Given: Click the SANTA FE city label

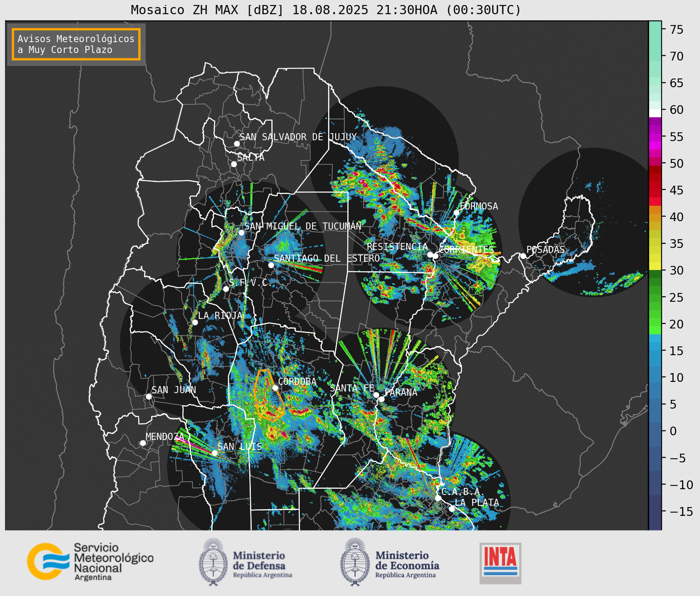Looking at the screenshot, I should (x=352, y=388).
